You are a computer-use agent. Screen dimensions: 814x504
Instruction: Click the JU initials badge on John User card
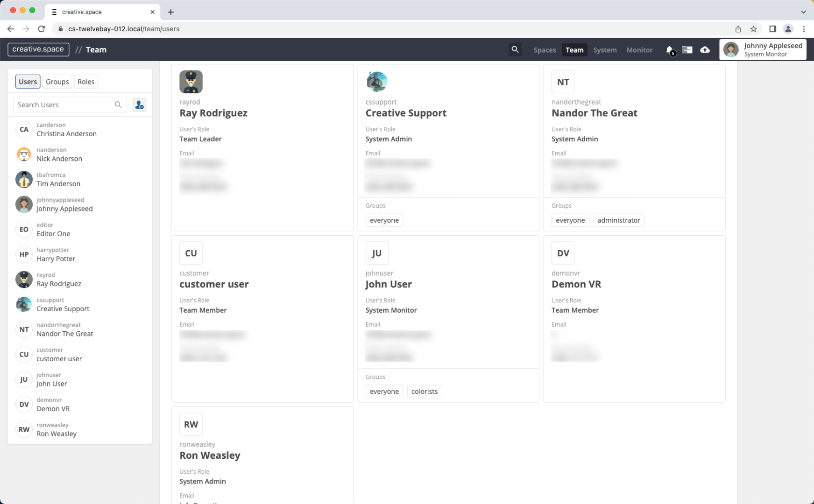377,253
